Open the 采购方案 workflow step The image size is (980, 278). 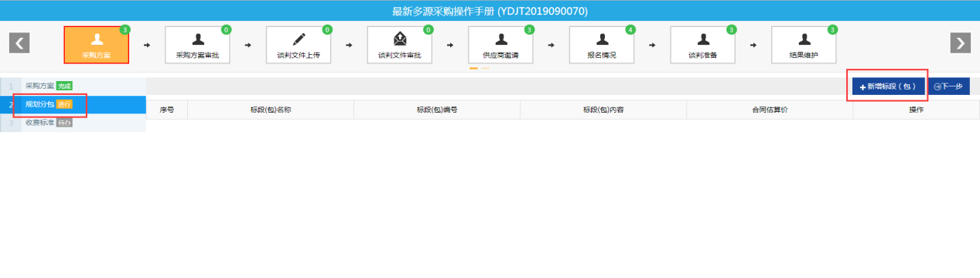point(96,45)
